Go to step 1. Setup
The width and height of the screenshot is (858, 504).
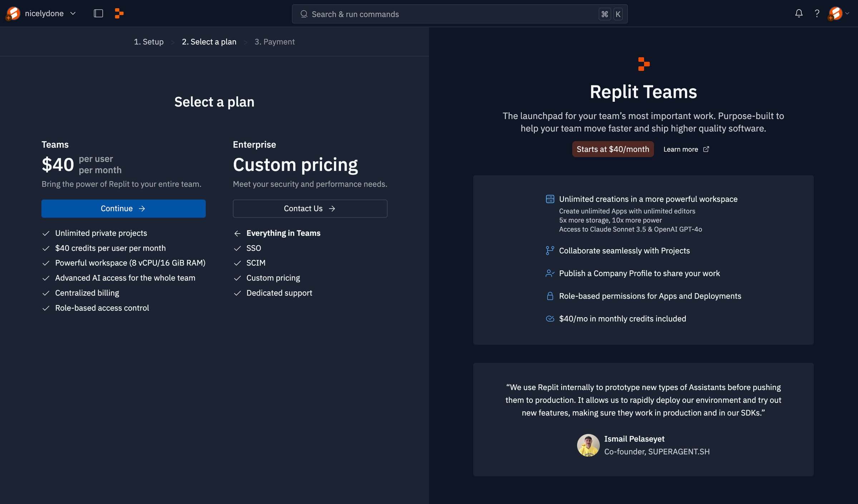click(x=149, y=42)
